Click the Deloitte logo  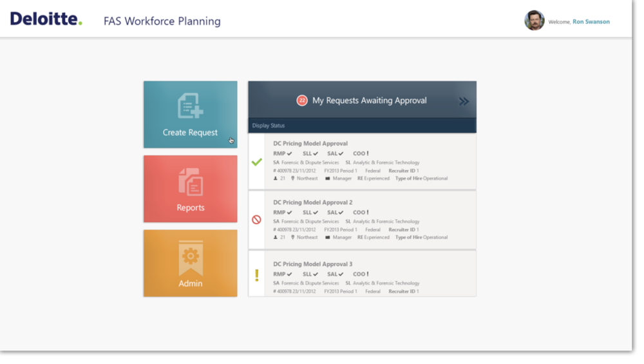click(x=46, y=19)
